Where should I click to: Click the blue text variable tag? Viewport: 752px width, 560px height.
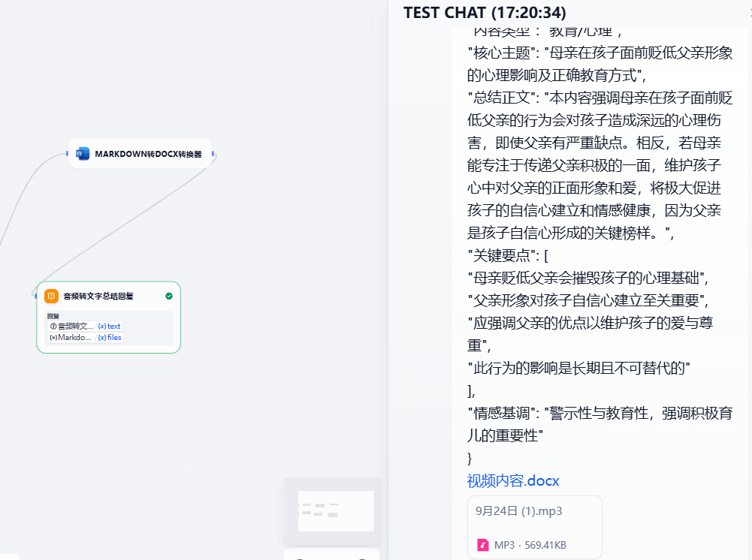pos(110,327)
